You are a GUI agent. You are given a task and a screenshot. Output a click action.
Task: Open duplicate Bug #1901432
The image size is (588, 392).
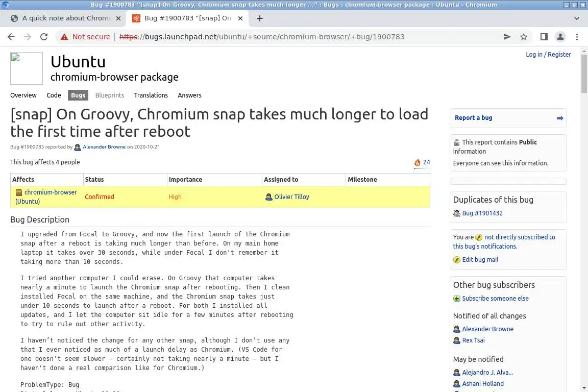coord(482,213)
